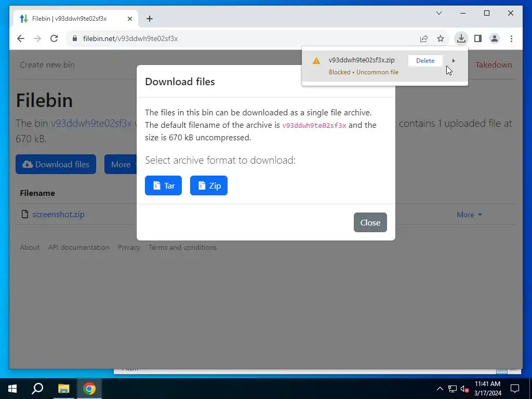Open the taskbar clock and date
This screenshot has height=399, width=532.
[487, 389]
